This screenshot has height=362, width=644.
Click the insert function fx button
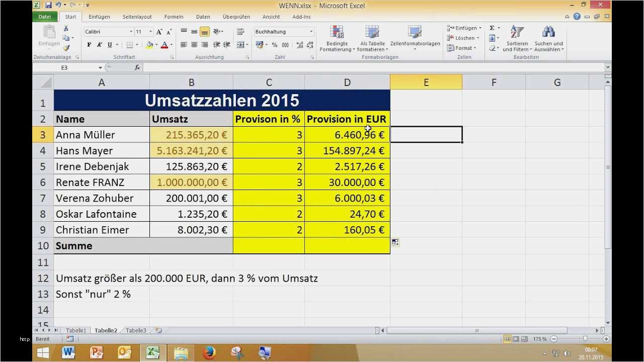(x=137, y=67)
